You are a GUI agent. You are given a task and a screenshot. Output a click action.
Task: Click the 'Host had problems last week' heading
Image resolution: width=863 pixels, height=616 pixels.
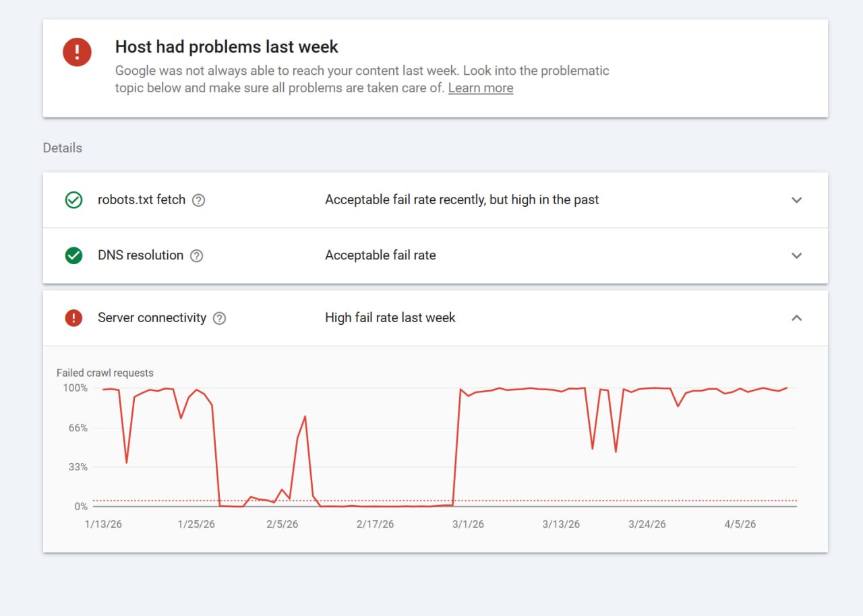coord(227,47)
